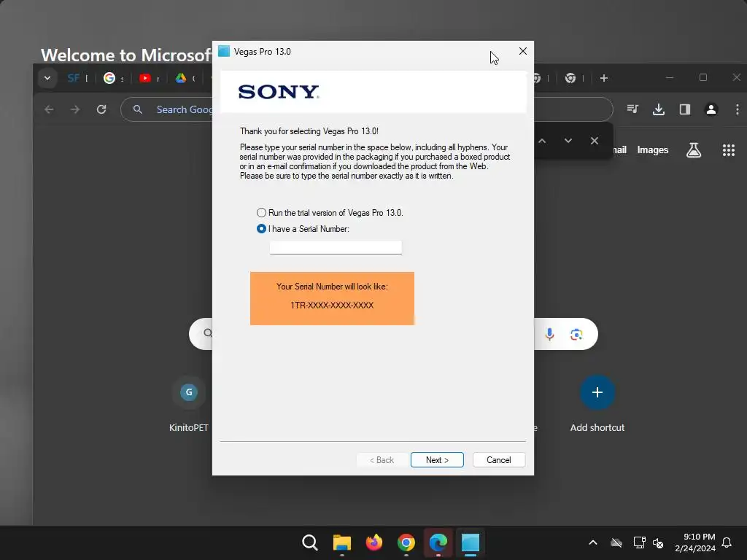Switch to the SF tab in Chrome

click(74, 78)
